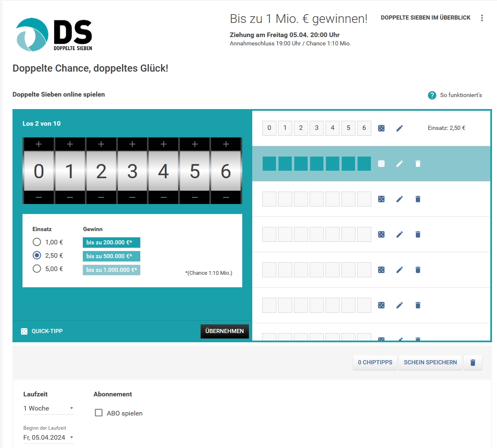The height and width of the screenshot is (448, 497).
Task: Click the trash icon in the fifth ticket row
Action: click(x=418, y=270)
